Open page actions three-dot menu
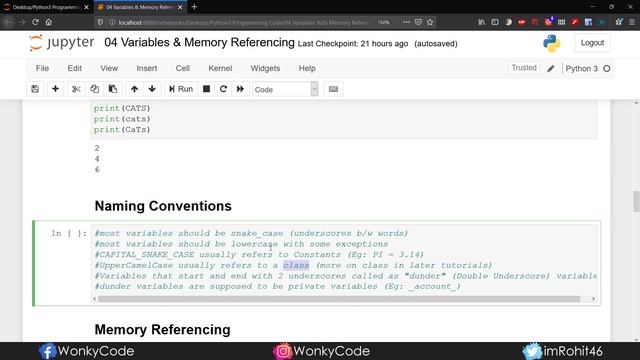Screen dimensions: 640x360 tap(406, 22)
